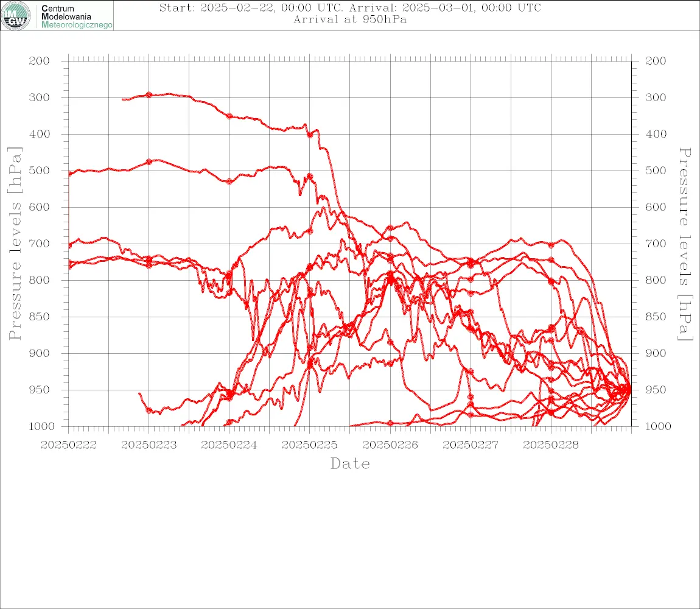The height and width of the screenshot is (609, 700).
Task: Click the 400 hPa trajectory marker at 20250225
Action: [x=310, y=135]
